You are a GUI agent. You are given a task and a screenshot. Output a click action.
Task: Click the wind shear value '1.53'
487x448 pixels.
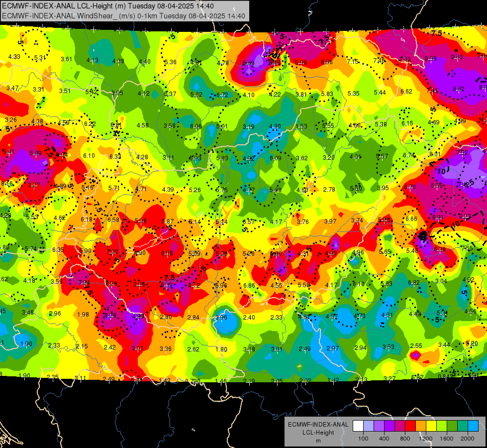point(301,126)
